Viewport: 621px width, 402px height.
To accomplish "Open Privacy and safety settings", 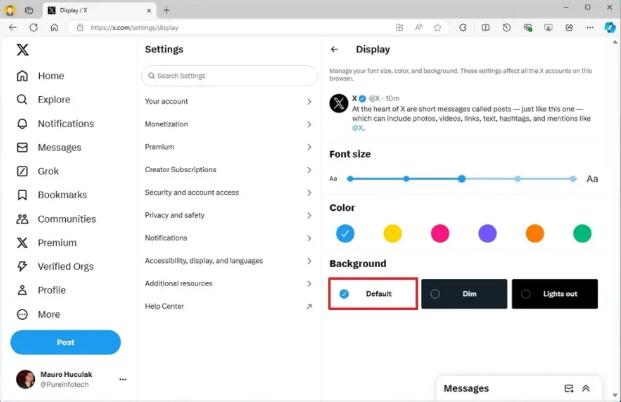I will coord(229,215).
